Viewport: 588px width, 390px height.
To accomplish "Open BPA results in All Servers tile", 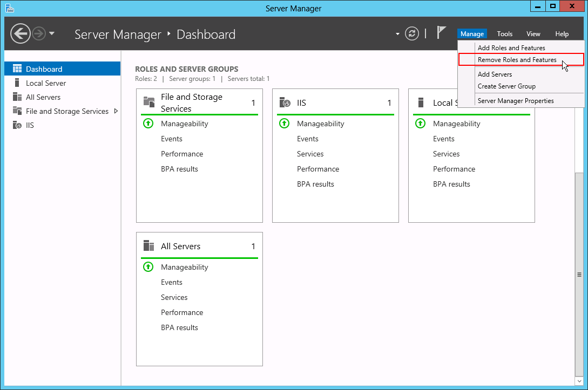I will click(179, 327).
